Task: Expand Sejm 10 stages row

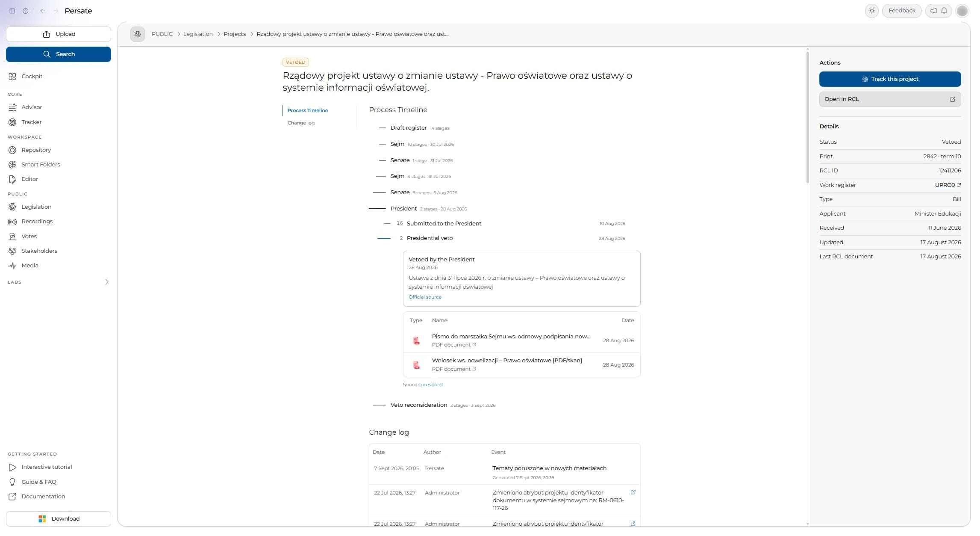Action: [416, 144]
